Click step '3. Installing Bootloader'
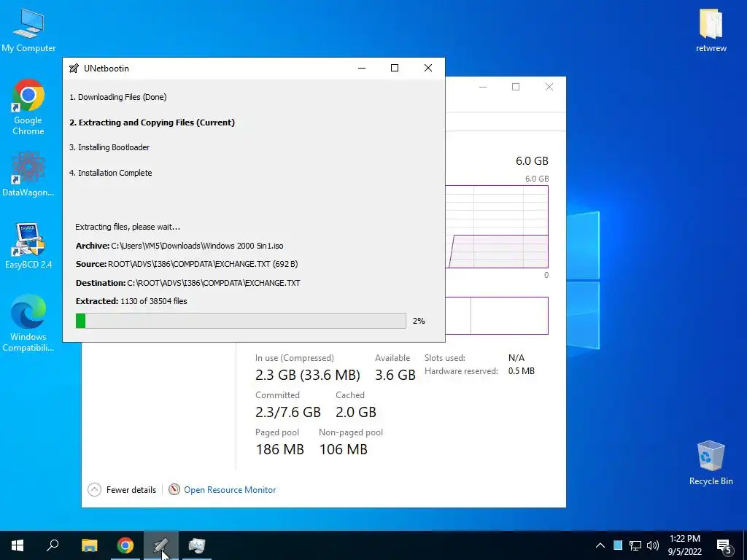The height and width of the screenshot is (560, 747). pos(109,147)
